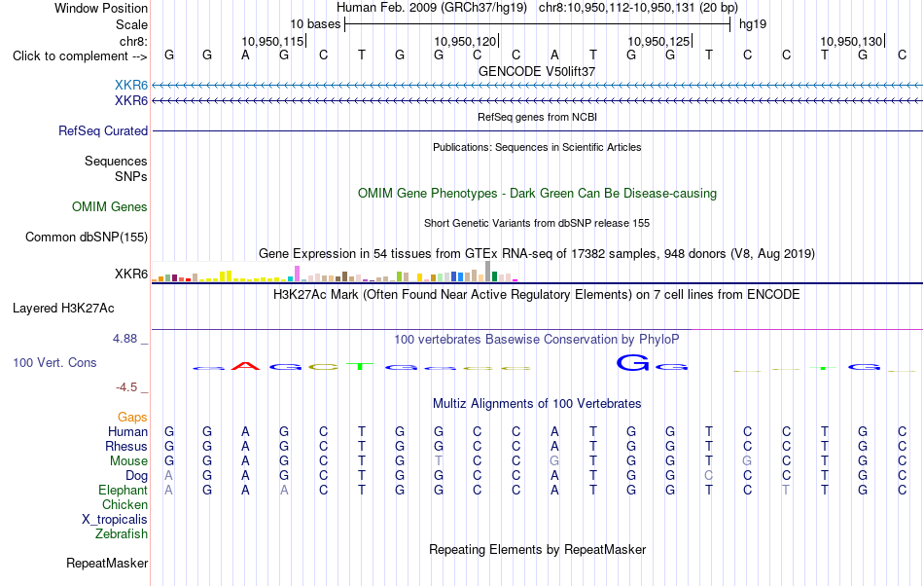Viewport: 924px width, 586px height.
Task: Click the faded C mismatch in Dog row
Action: 708,476
